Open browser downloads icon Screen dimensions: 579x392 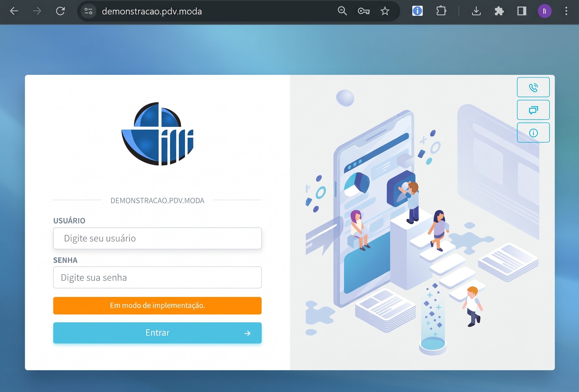tap(476, 11)
